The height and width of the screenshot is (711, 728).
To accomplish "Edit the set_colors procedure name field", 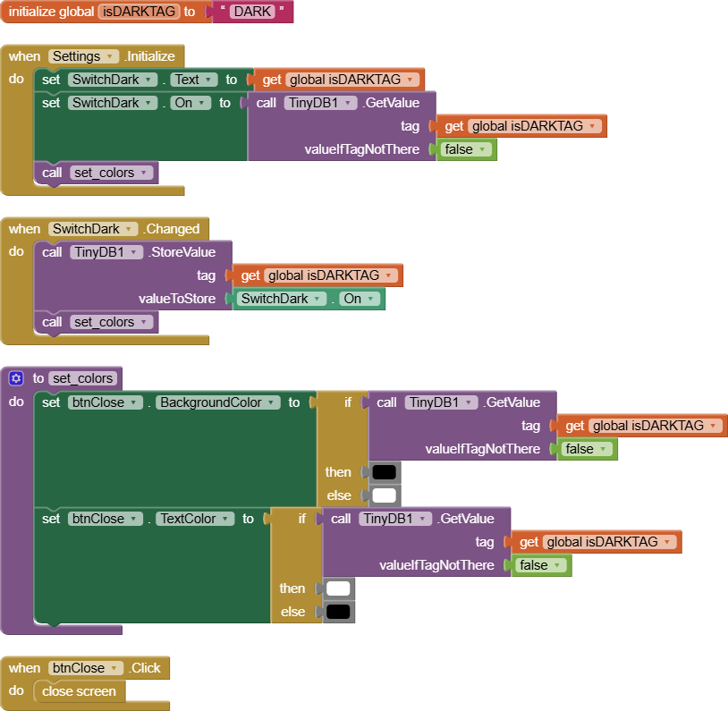I will (x=81, y=378).
